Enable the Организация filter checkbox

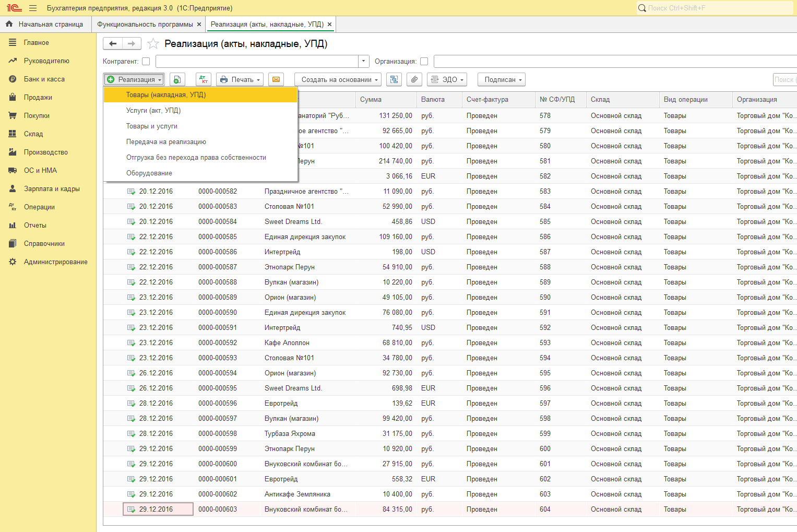(x=424, y=62)
